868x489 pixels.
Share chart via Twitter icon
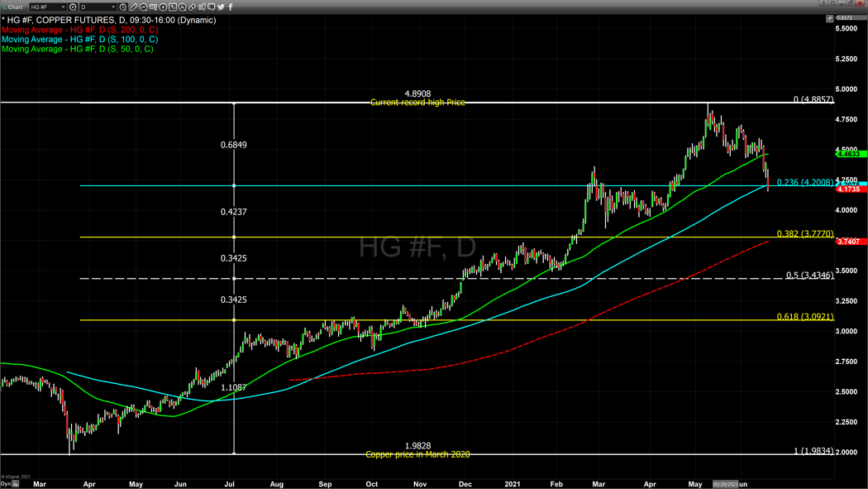click(221, 7)
